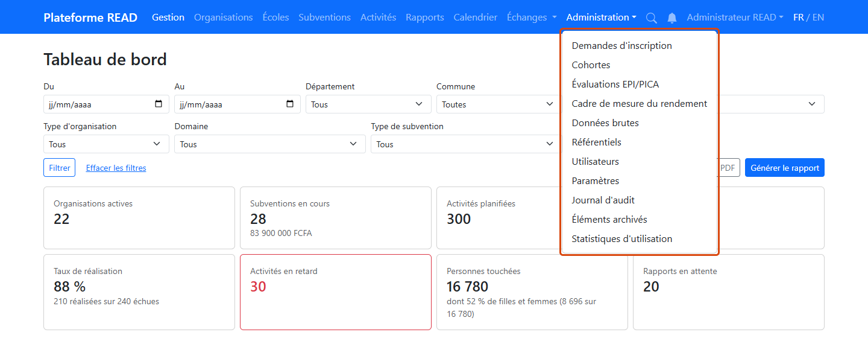Open the Rapports en attente card
Image resolution: width=868 pixels, height=338 pixels.
[x=729, y=292]
